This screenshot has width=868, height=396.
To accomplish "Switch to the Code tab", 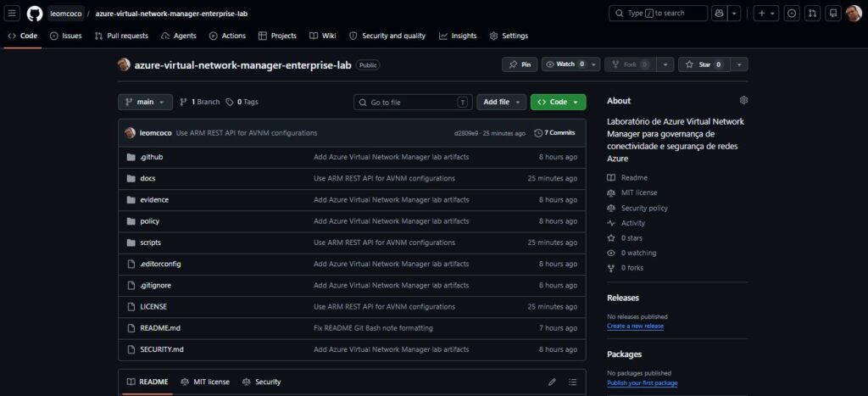I will 23,36.
